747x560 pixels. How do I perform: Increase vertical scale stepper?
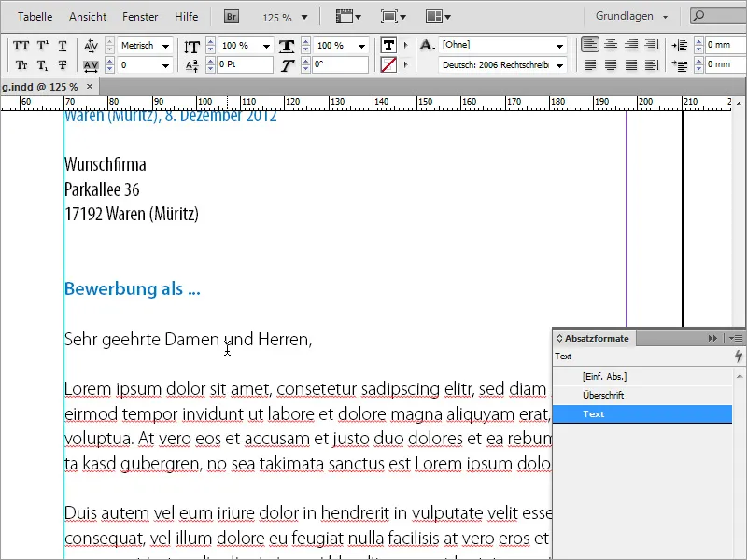211,42
